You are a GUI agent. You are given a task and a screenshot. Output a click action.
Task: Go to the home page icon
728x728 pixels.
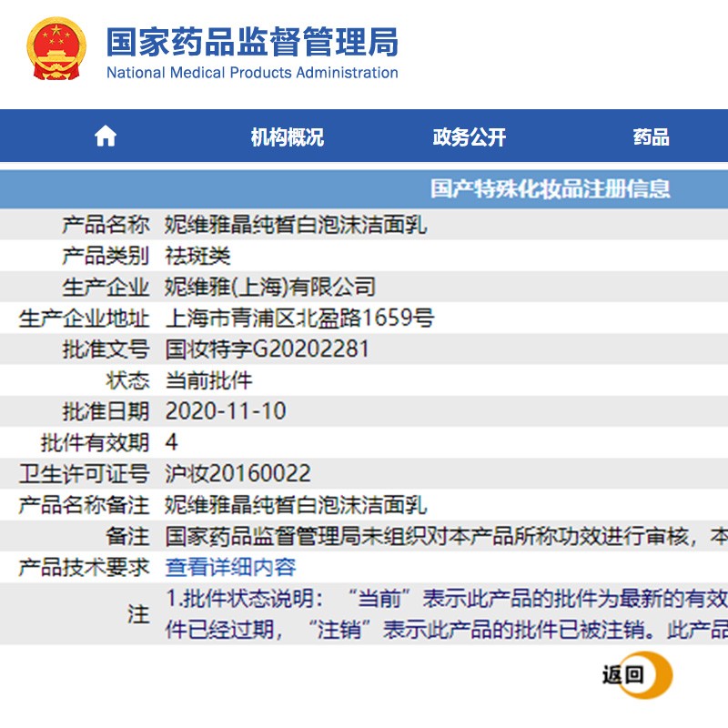[106, 136]
